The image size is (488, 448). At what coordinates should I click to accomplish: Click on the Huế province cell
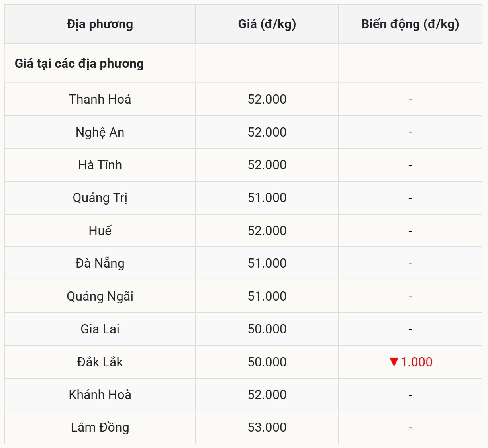tap(100, 231)
